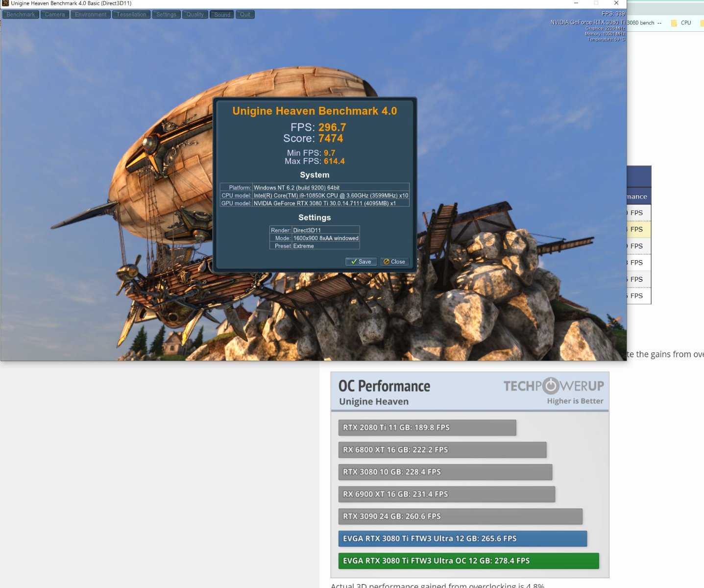
Task: Click the TechPowerUp logo power icon
Action: 551,386
